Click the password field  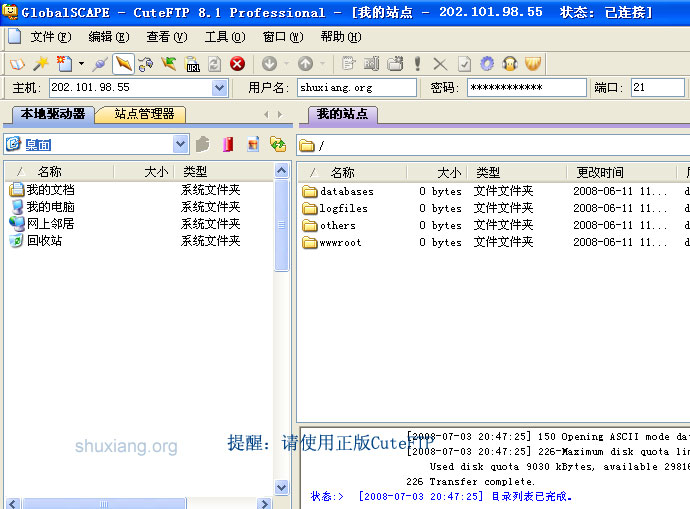527,88
